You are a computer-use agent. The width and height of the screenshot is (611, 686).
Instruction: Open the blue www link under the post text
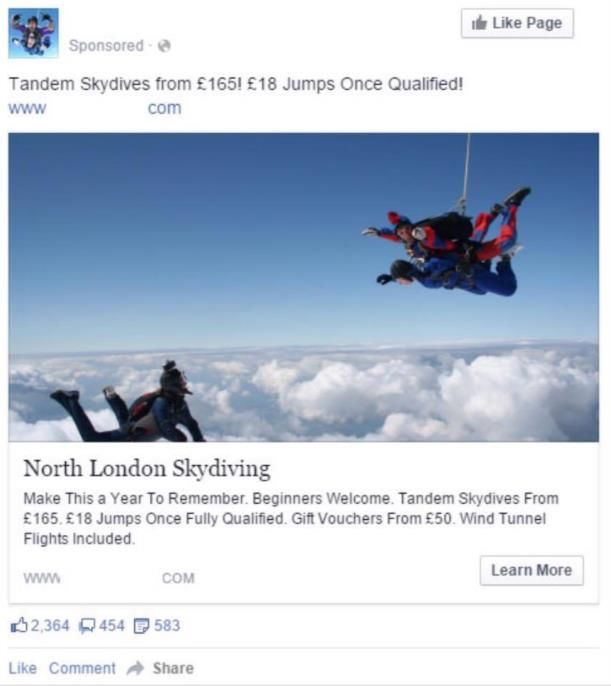(x=95, y=108)
